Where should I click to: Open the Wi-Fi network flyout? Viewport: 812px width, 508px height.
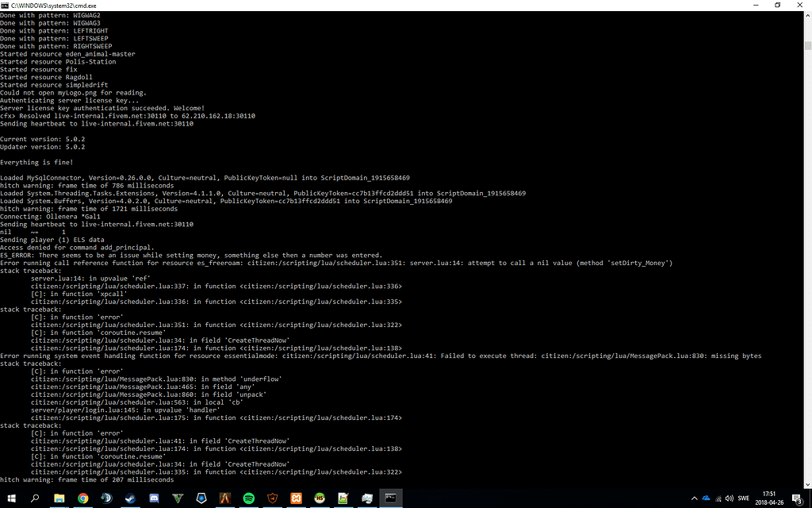(718, 498)
